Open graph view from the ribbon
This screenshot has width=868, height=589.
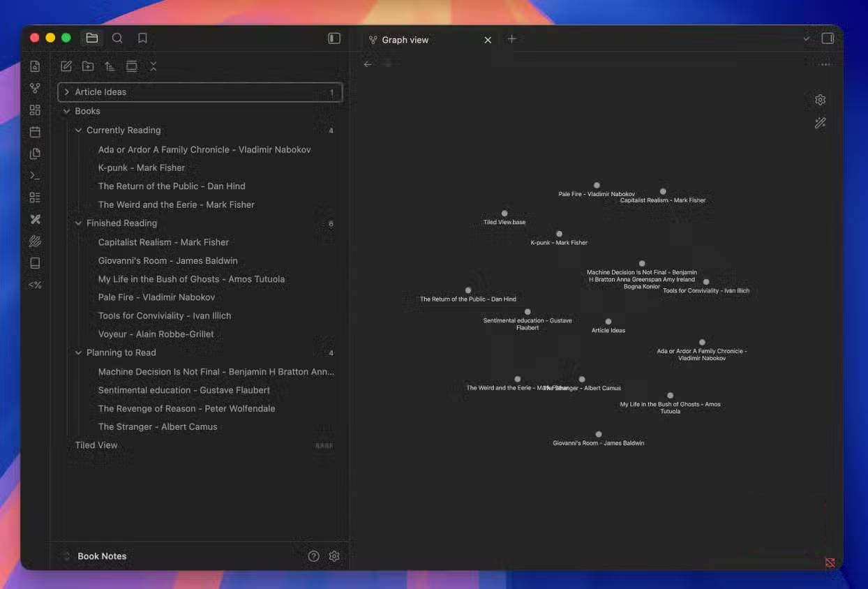pos(35,88)
